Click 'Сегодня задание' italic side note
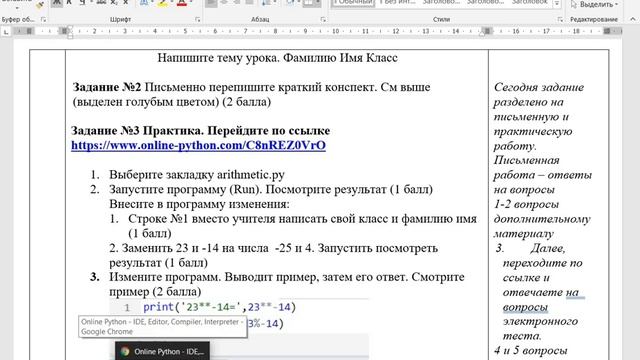640x360 pixels. point(539,87)
